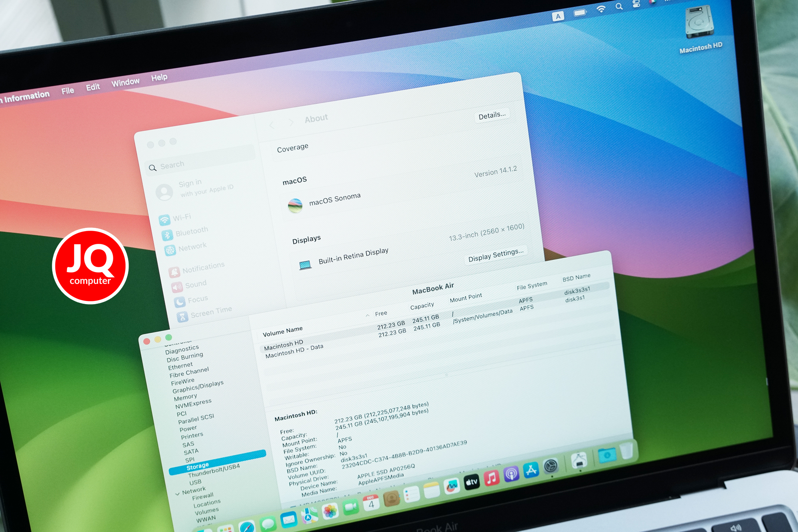Open Apple TV from the Dock
Viewport: 798px width, 532px height.
click(x=472, y=482)
